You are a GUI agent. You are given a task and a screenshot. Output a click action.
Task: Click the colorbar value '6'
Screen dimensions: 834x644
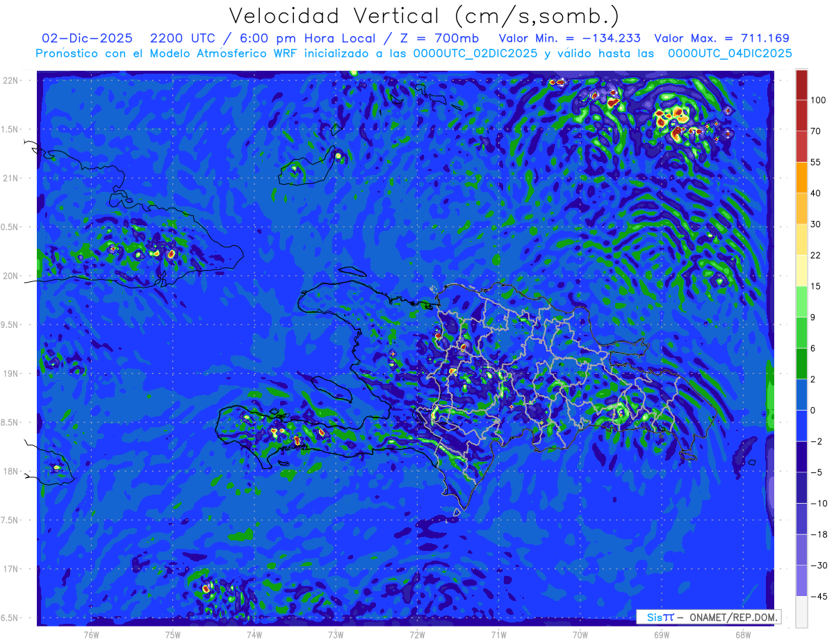pyautogui.click(x=813, y=348)
